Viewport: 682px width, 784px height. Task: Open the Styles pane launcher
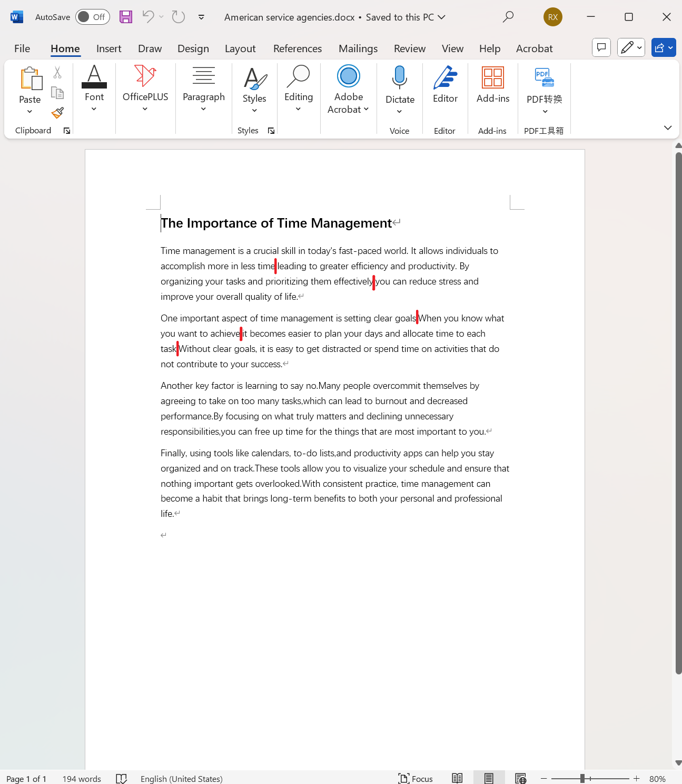[271, 130]
